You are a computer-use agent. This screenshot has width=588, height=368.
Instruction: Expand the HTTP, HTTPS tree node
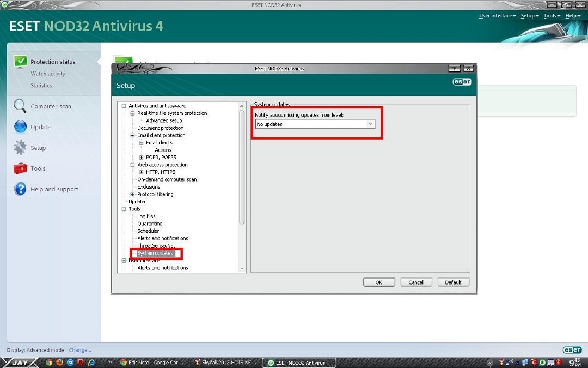click(x=142, y=172)
